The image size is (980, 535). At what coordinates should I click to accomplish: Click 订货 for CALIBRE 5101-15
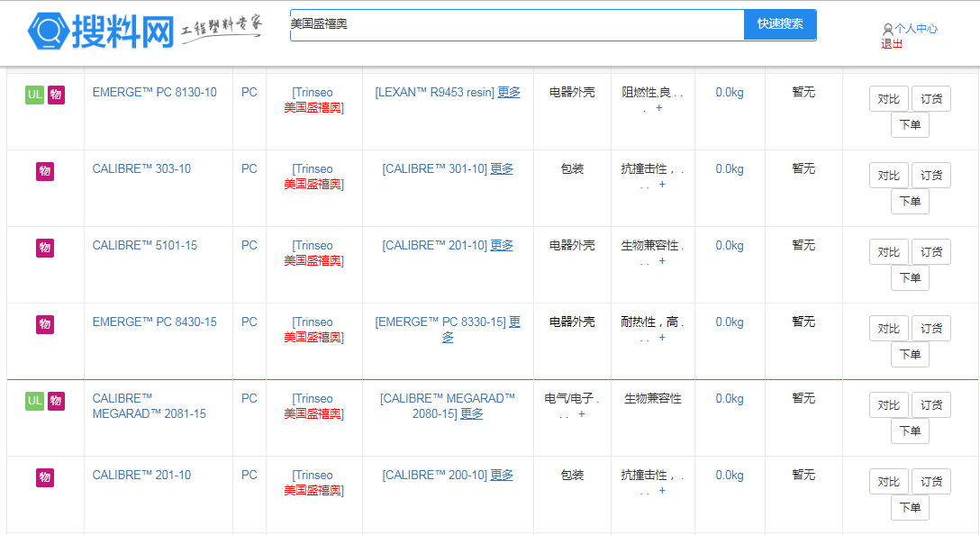coord(930,252)
